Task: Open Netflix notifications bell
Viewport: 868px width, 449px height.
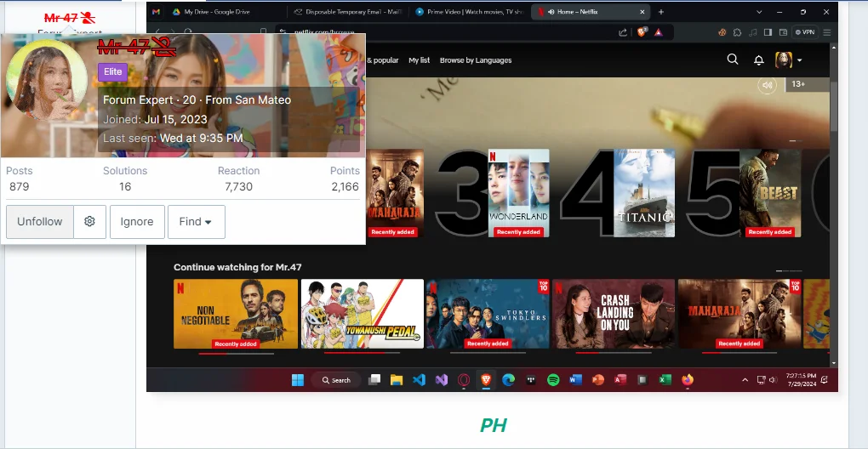Action: 759,60
